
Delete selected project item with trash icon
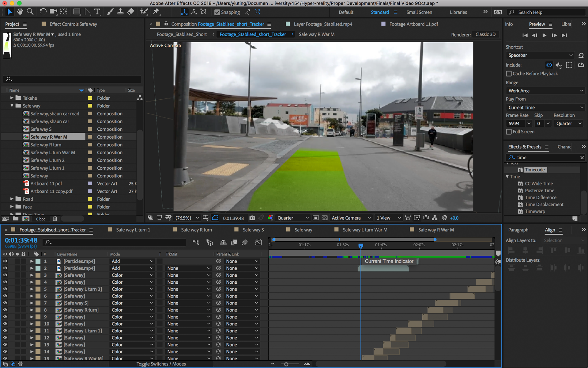(x=55, y=219)
